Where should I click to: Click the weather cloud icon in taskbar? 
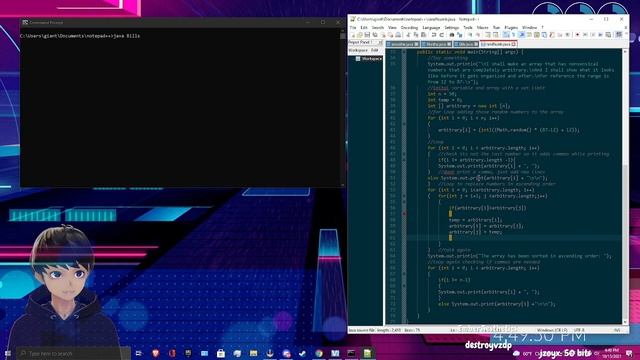[516, 353]
